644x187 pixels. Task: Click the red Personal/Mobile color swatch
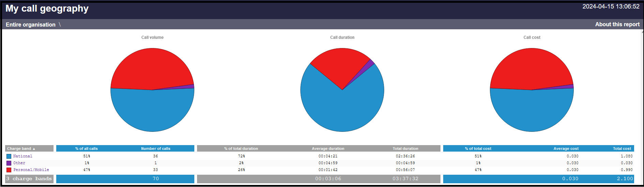9,170
